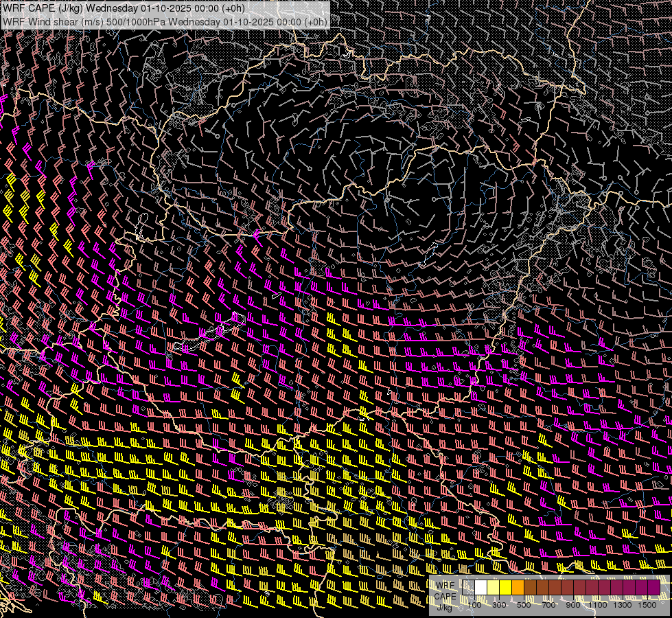Image resolution: width=672 pixels, height=618 pixels.
Task: Click the first brown swatch after orange
Action: [x=531, y=588]
